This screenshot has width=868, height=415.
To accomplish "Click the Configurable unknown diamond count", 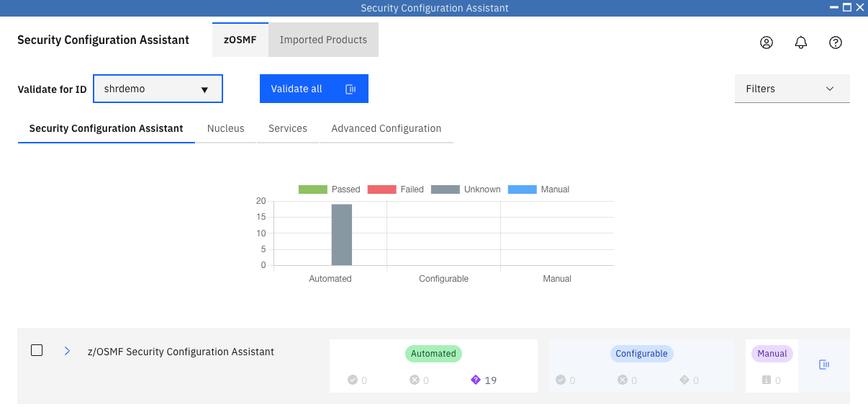I will click(689, 380).
